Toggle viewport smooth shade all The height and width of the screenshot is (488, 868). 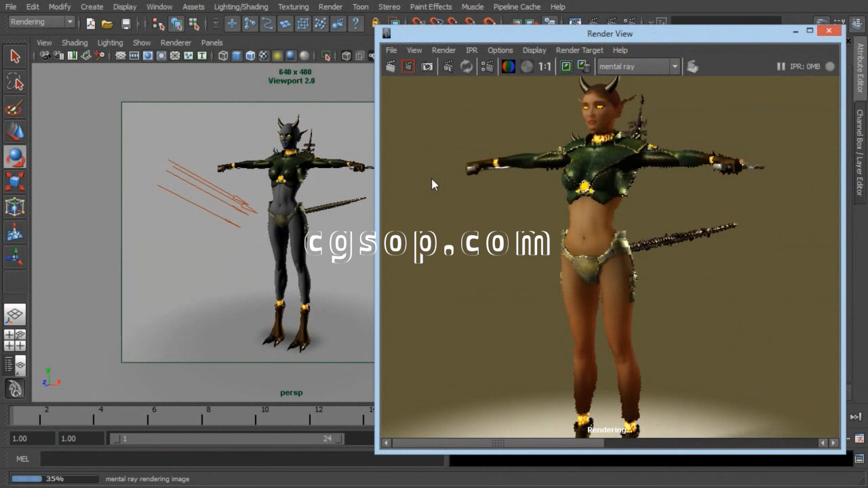pyautogui.click(x=237, y=56)
